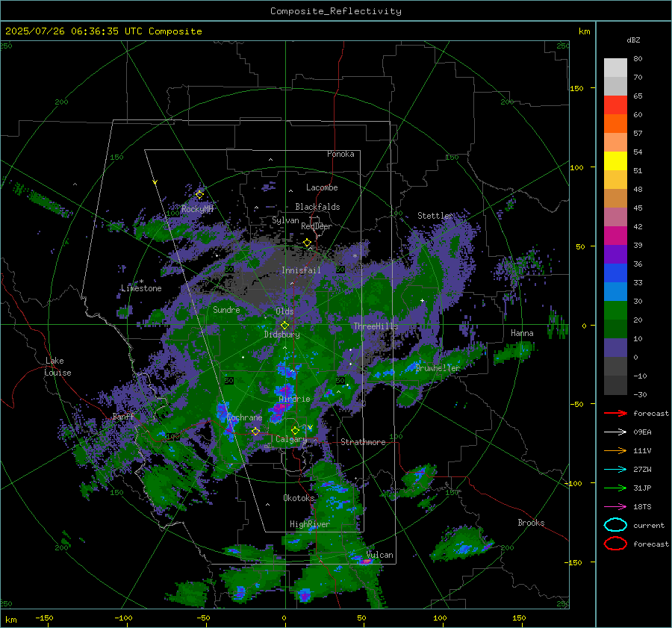Click the Olds city label
The height and width of the screenshot is (628, 672).
click(284, 311)
